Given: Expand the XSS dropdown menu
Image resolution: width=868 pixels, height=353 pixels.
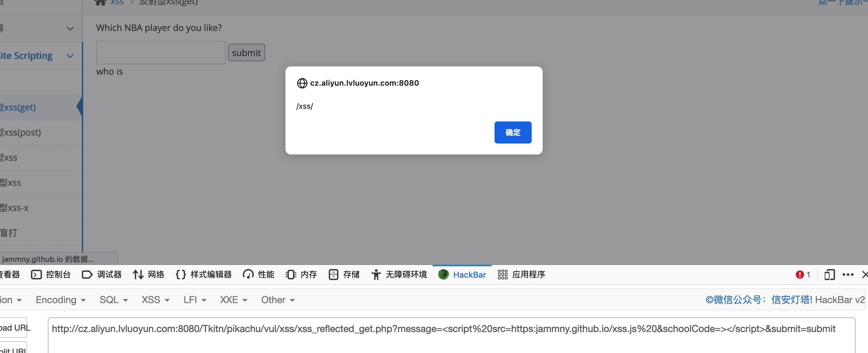Looking at the screenshot, I should [155, 300].
